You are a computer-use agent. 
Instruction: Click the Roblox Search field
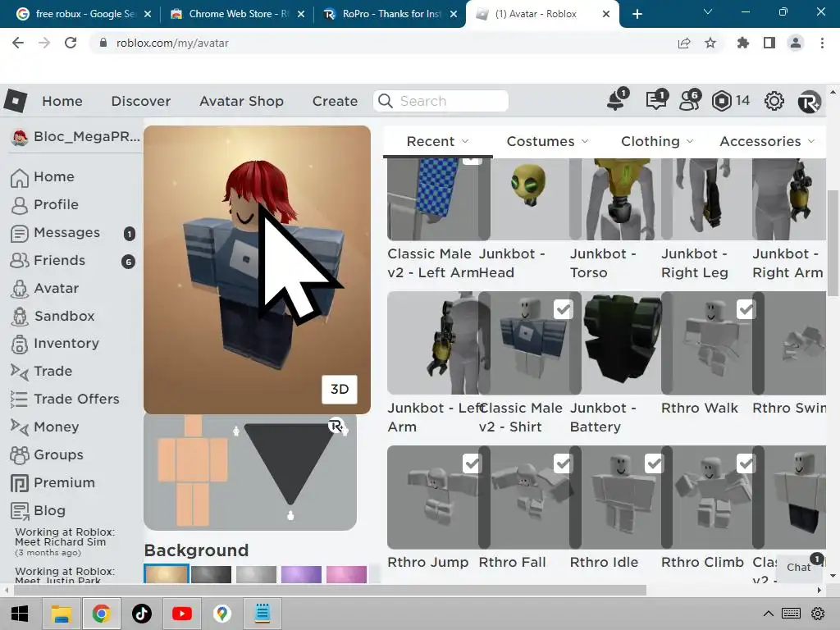tap(441, 101)
